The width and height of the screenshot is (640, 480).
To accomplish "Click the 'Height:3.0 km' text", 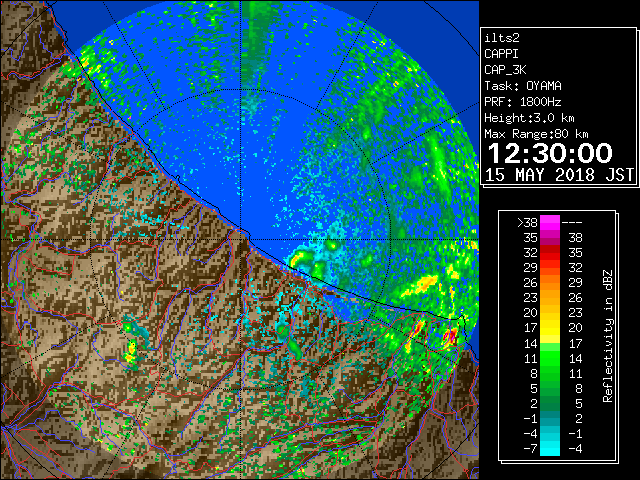I will (529, 118).
